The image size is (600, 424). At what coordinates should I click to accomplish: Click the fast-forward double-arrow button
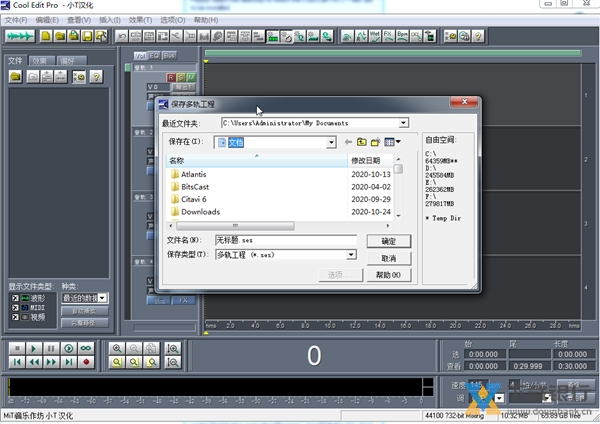click(51, 362)
